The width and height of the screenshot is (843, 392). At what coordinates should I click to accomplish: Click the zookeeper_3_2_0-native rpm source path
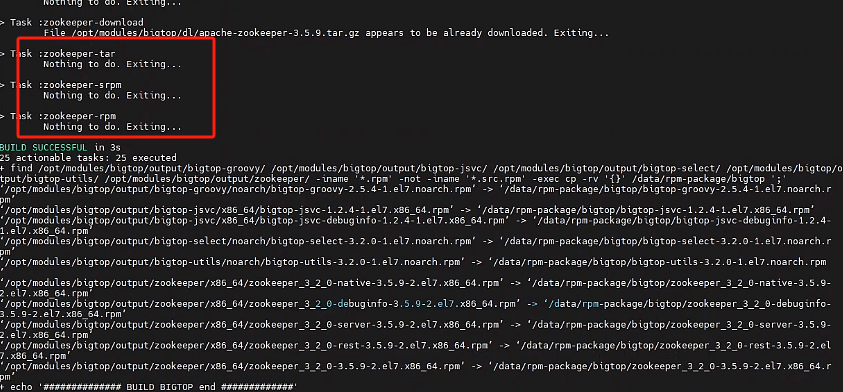click(x=253, y=283)
